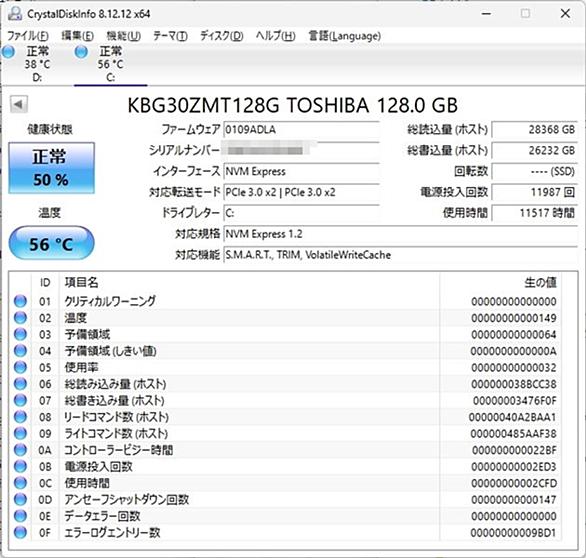This screenshot has height=558, width=586.
Task: Click the インターフェース field NVM Express
Action: click(301, 171)
